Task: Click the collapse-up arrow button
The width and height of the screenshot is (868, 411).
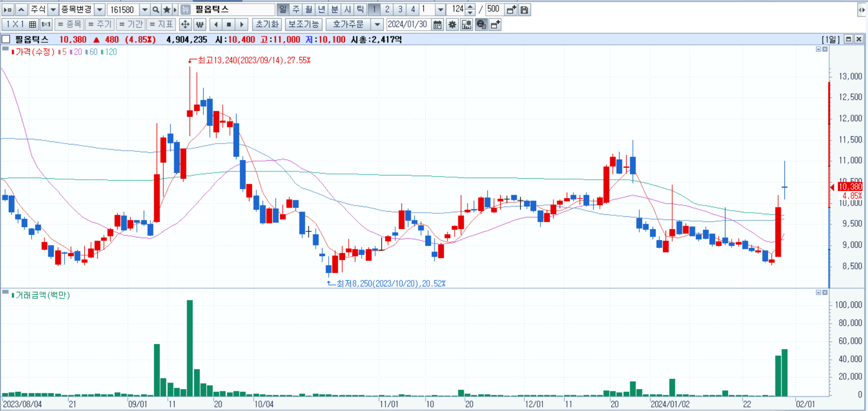Action: point(21,9)
